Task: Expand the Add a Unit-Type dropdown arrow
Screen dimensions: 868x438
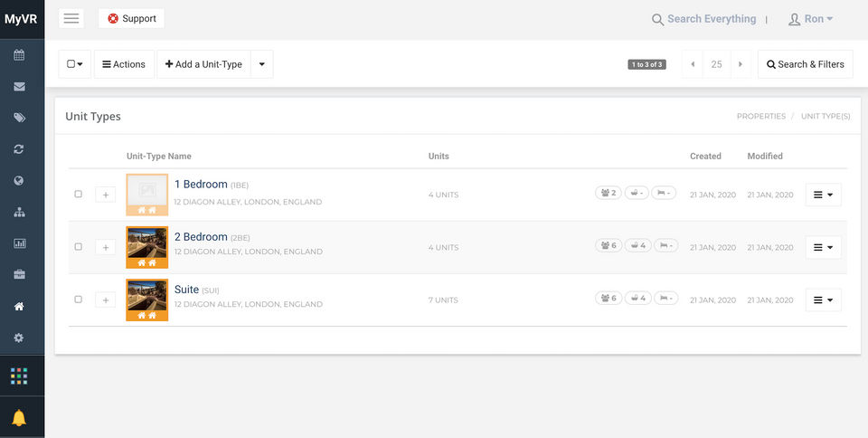Action: [x=262, y=64]
